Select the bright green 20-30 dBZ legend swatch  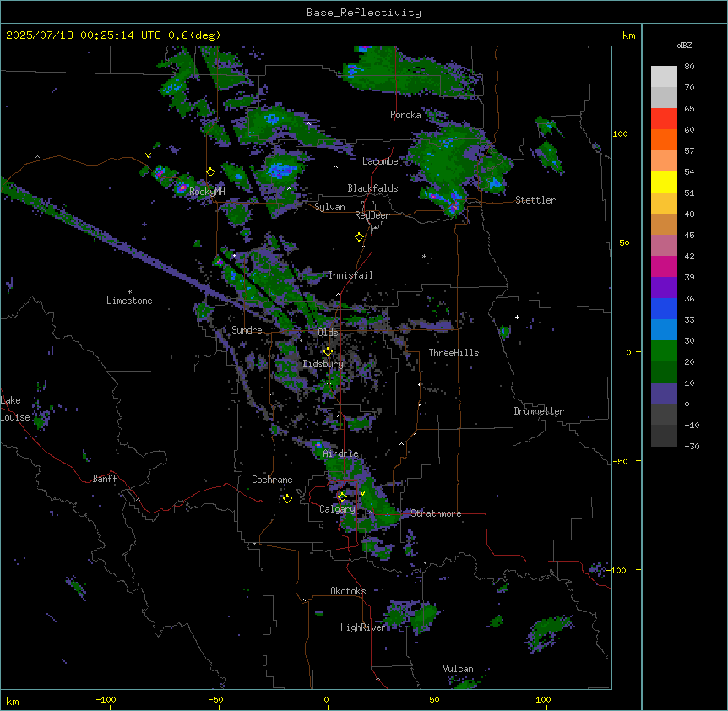(x=664, y=351)
